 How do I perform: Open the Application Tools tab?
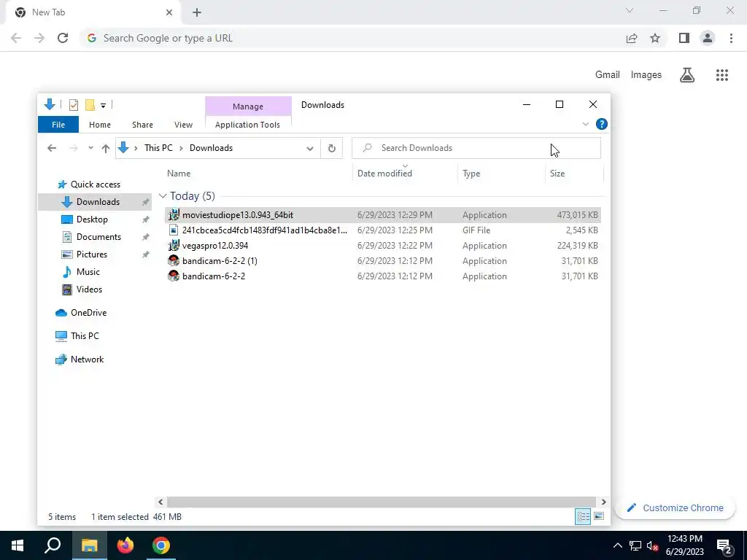click(247, 124)
